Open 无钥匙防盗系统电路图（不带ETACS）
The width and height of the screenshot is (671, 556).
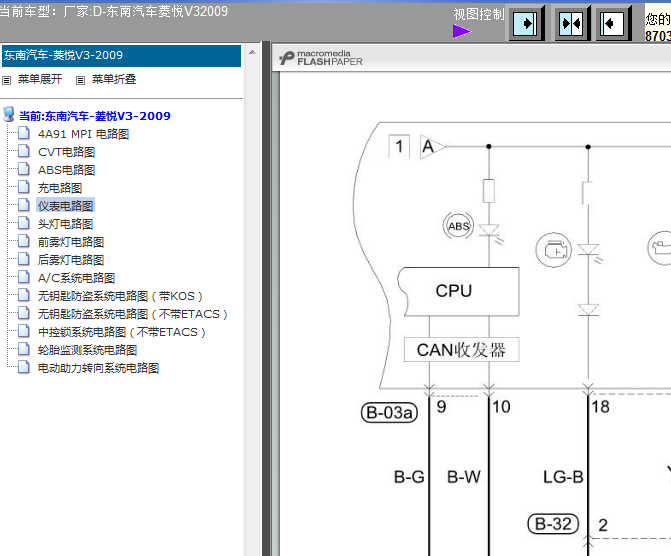tap(133, 314)
